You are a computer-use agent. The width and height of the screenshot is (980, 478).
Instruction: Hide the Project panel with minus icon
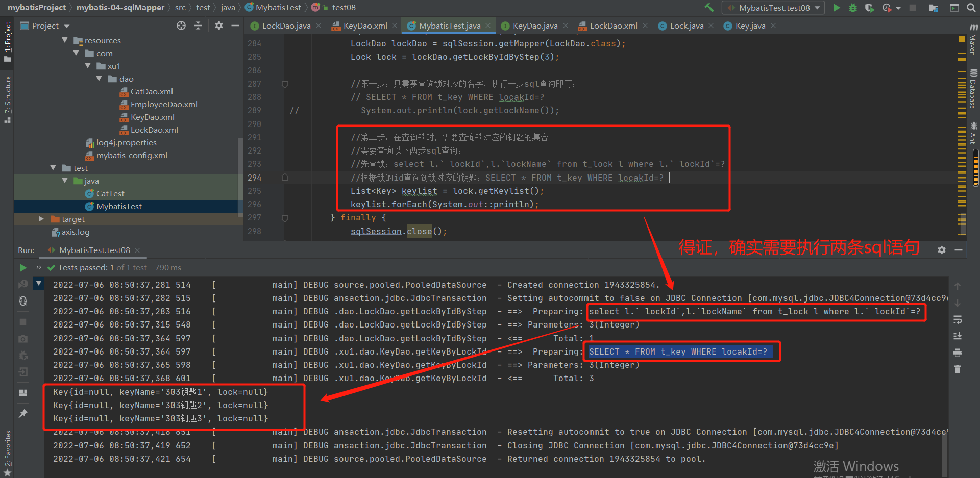235,26
